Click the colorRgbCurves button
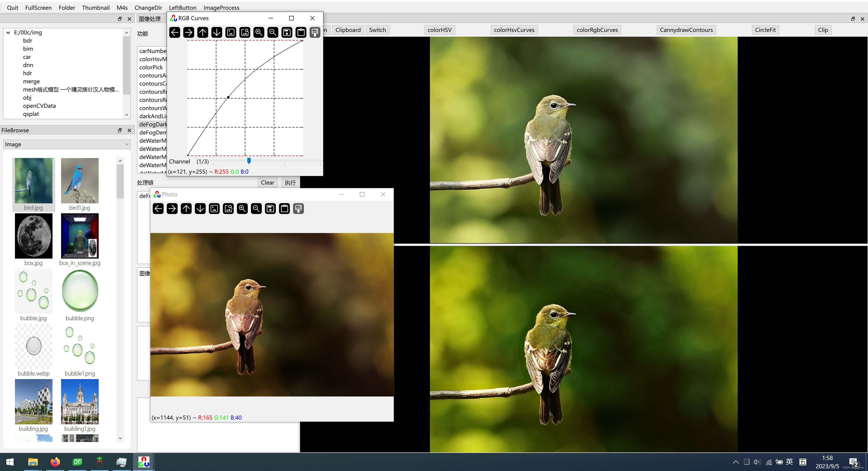This screenshot has height=471, width=868. coord(597,30)
